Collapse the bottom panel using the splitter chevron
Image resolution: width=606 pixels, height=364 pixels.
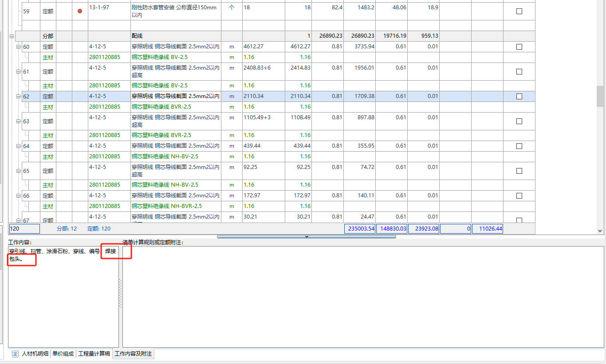click(307, 237)
